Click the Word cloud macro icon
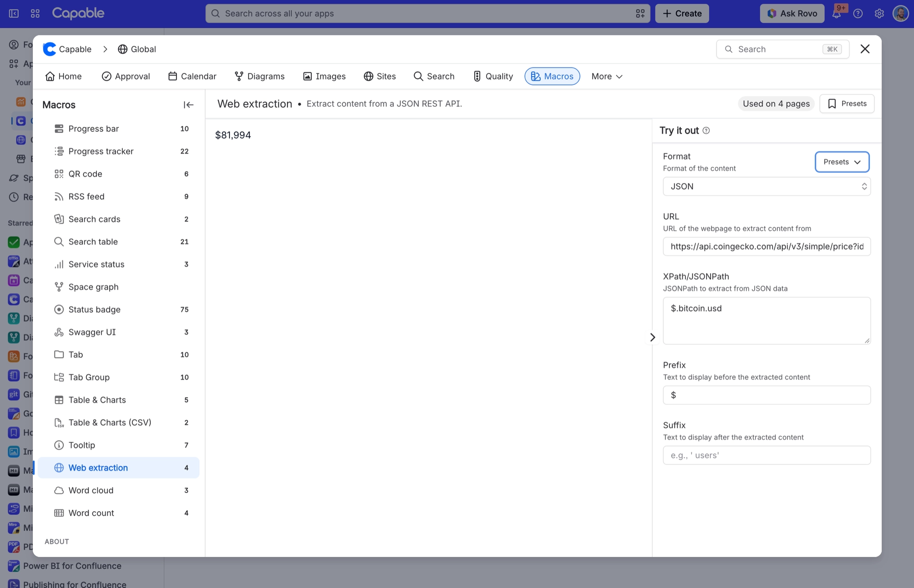 (x=59, y=490)
